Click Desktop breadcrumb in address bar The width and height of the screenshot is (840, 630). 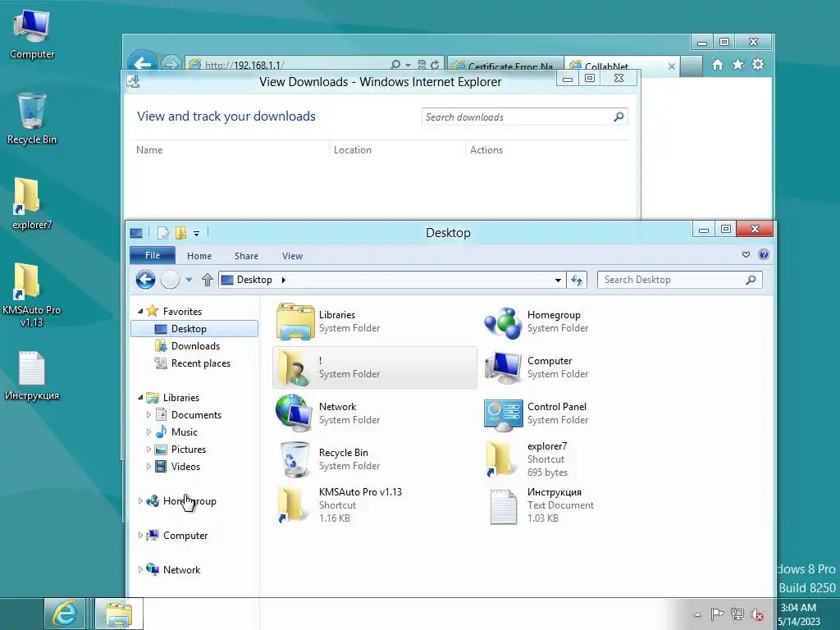pos(254,280)
